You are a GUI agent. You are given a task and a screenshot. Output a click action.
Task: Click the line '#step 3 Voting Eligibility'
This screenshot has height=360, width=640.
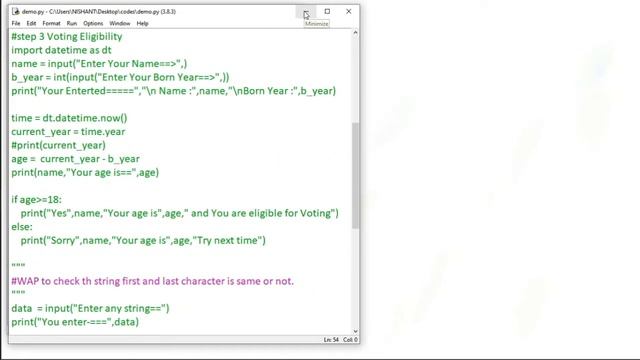67,37
